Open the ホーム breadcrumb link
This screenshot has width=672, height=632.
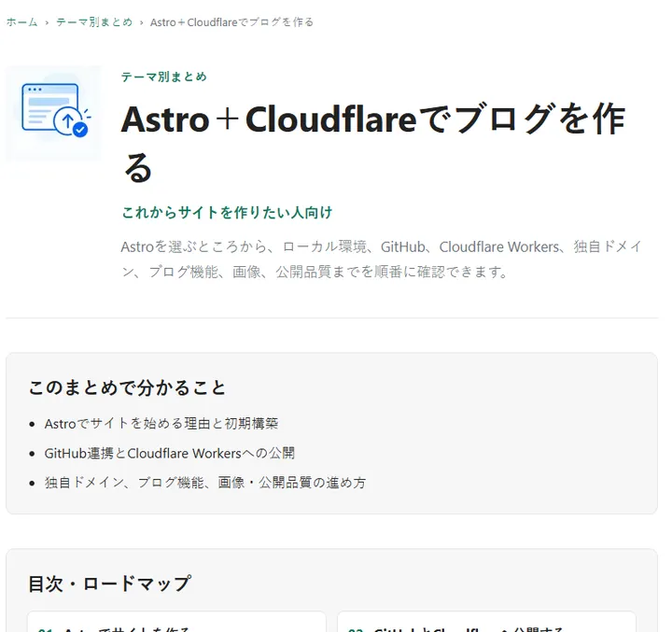21,22
